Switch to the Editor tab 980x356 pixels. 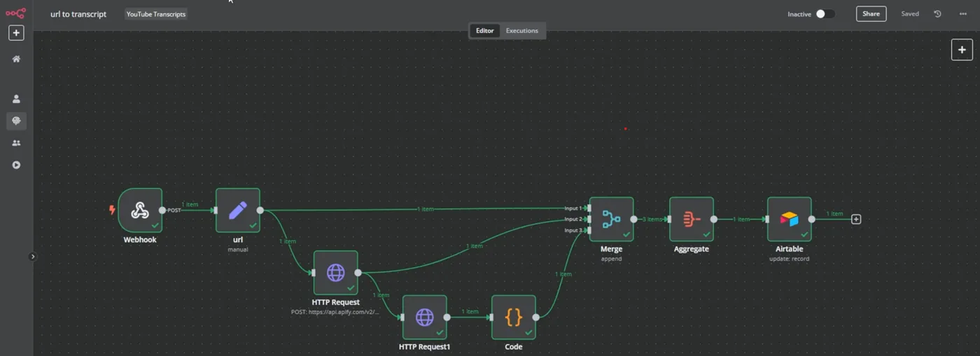pos(485,31)
